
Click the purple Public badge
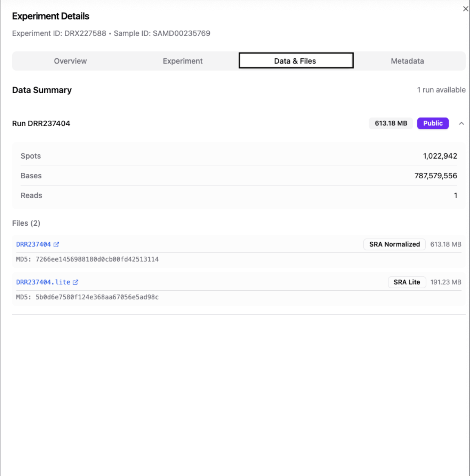tap(432, 123)
